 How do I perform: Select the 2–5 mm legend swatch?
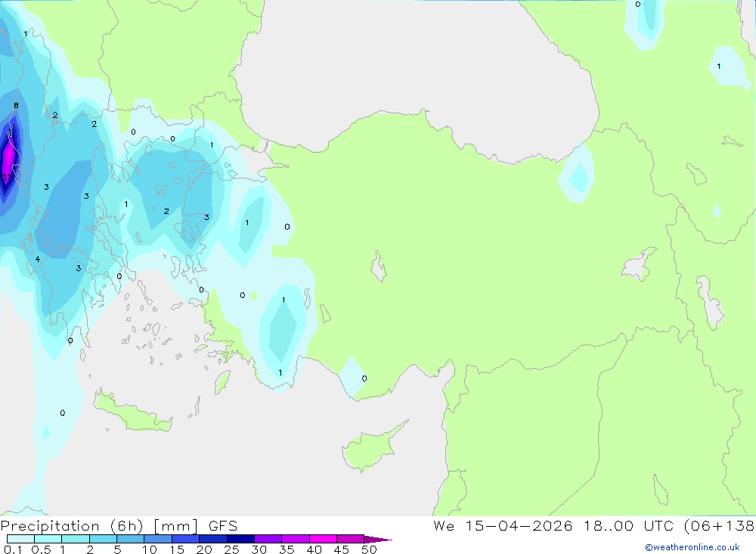coord(103,539)
